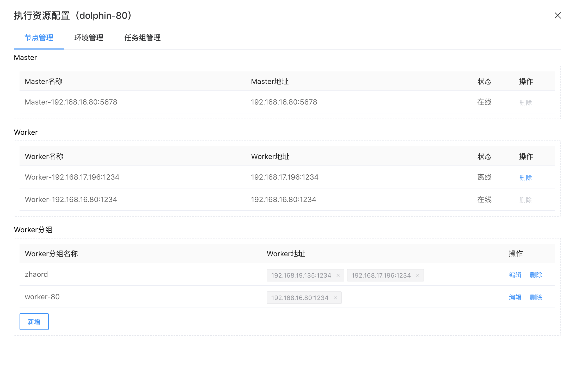This screenshot has height=392, width=575.
Task: Edit the zhaord worker group
Action: click(515, 275)
